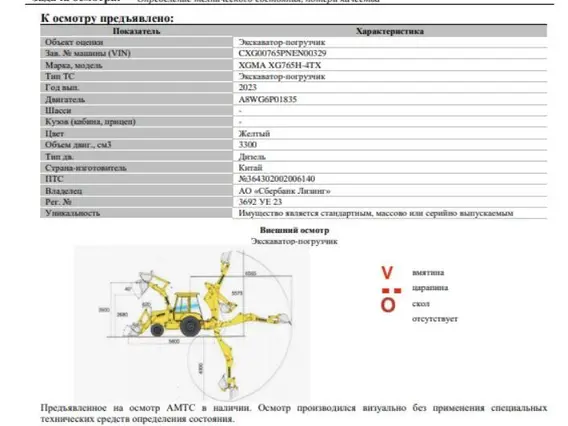Click the 'Объект оценки' row label
The image size is (568, 426).
coord(74,42)
